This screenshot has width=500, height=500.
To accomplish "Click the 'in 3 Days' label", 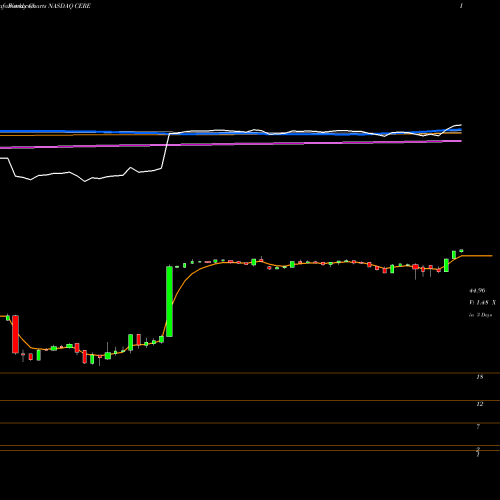I will pyautogui.click(x=480, y=315).
